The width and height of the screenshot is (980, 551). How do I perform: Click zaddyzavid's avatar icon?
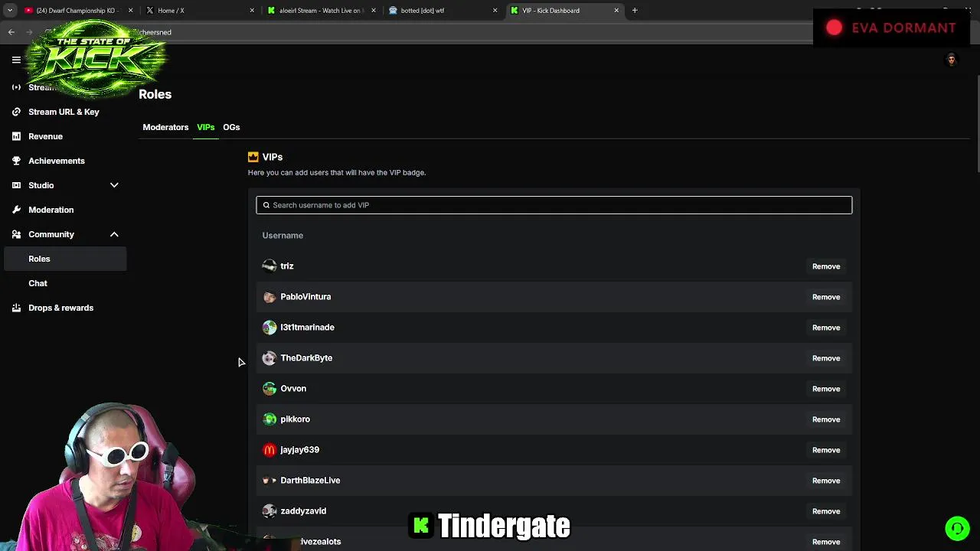(x=269, y=510)
